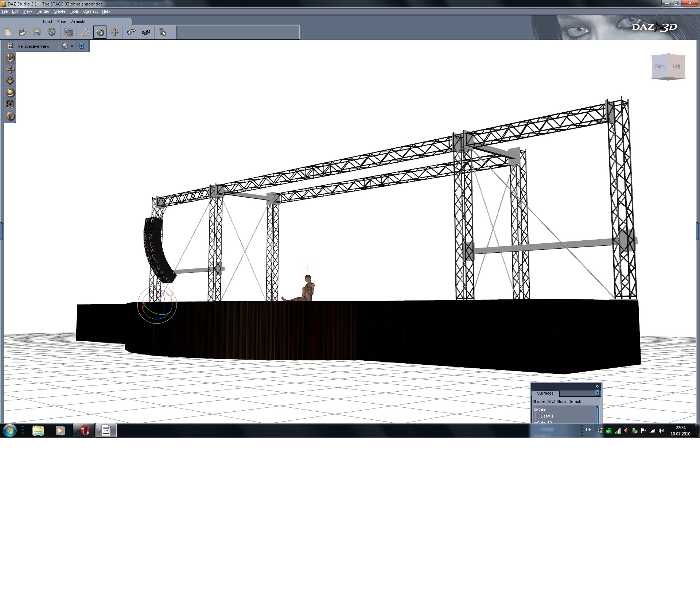This screenshot has width=700, height=609.
Task: Toggle the active Rotate tool button
Action: (x=100, y=32)
